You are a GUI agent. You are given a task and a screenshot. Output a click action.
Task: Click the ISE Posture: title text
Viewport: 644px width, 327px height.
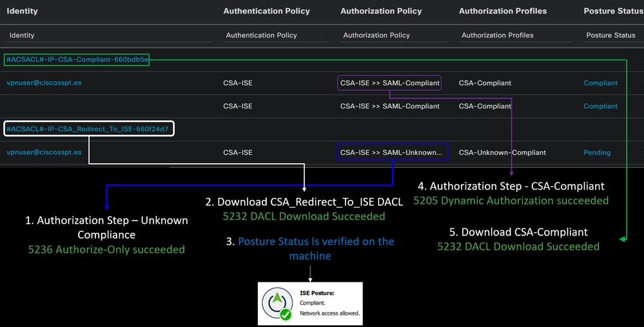click(x=317, y=293)
